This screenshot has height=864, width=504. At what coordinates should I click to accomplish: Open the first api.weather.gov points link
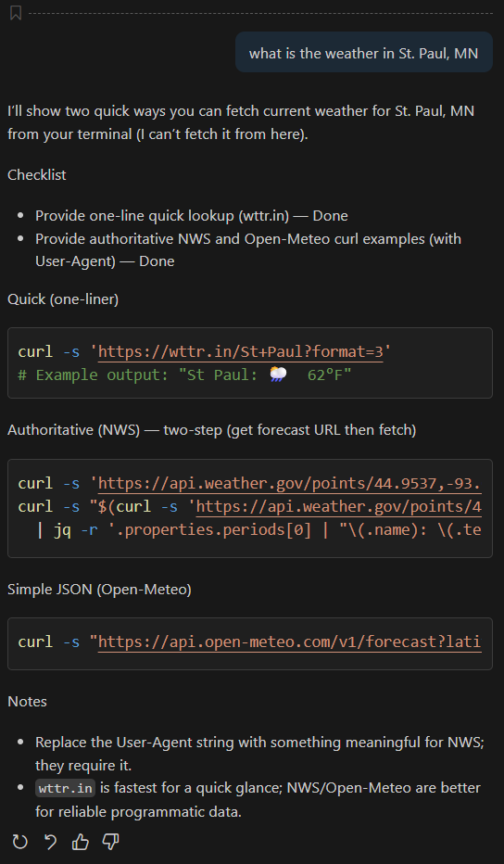290,483
